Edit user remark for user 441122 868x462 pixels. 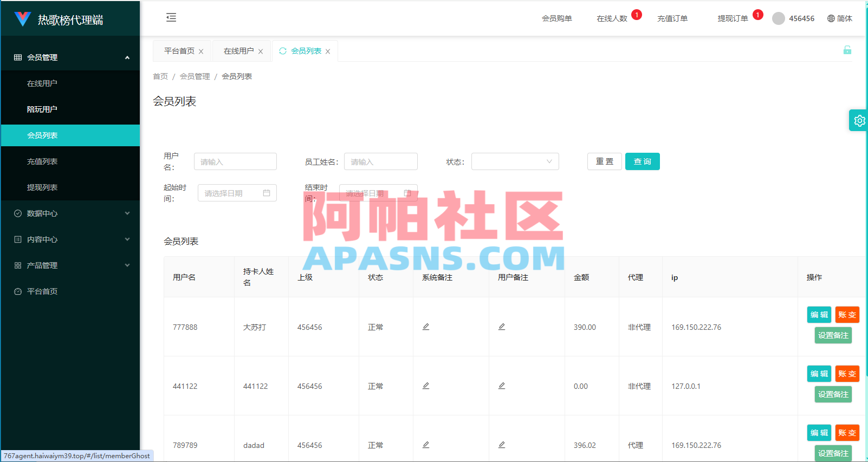[502, 386]
